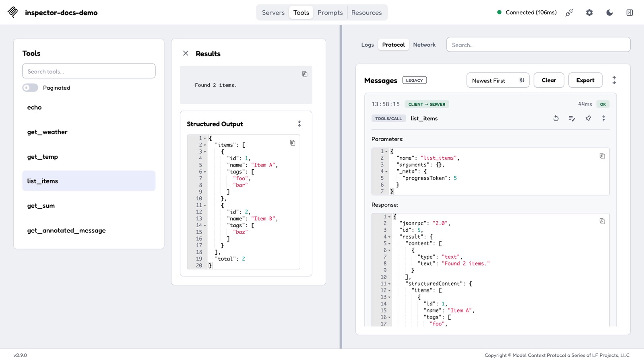
Task: Switch to the Logs tab
Action: tap(367, 45)
